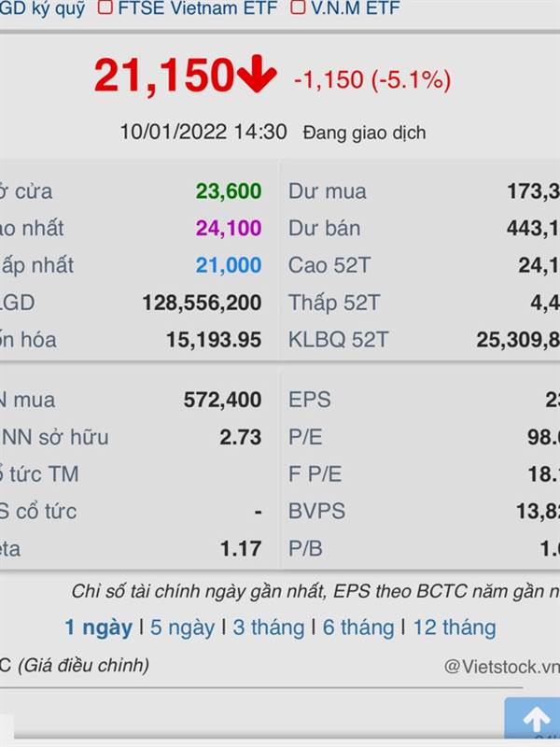Show the 3 tháng chart
The height and width of the screenshot is (747, 560).
click(x=269, y=627)
